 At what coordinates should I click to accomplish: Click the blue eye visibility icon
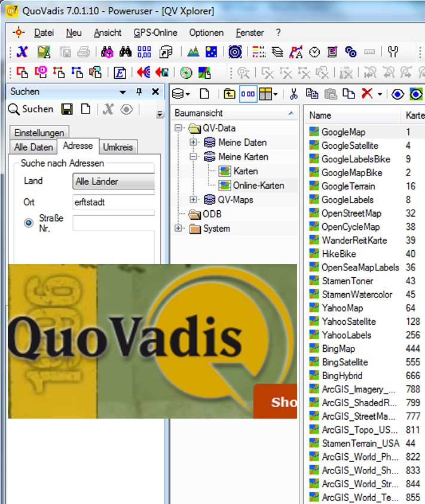click(x=398, y=94)
